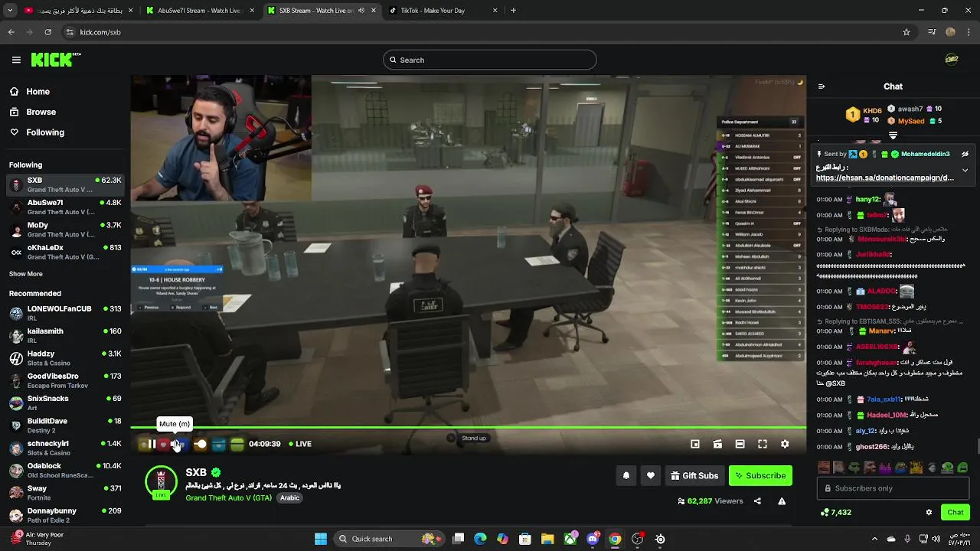This screenshot has height=551, width=980.
Task: Open File Explorer from taskbar
Action: tap(547, 539)
